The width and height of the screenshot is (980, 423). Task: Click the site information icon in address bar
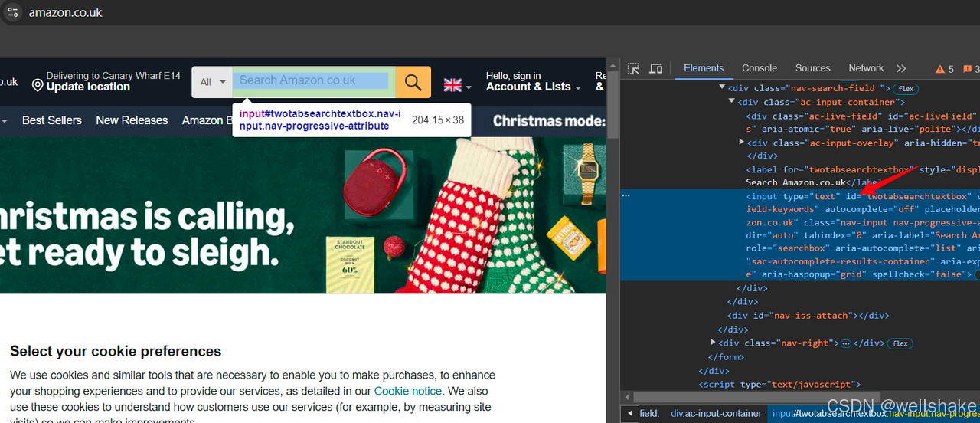[13, 12]
